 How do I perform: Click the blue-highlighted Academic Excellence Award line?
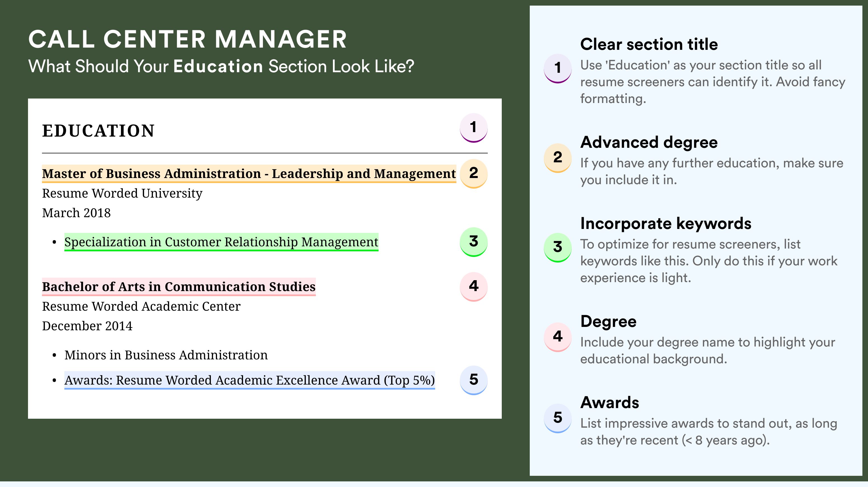(x=250, y=381)
